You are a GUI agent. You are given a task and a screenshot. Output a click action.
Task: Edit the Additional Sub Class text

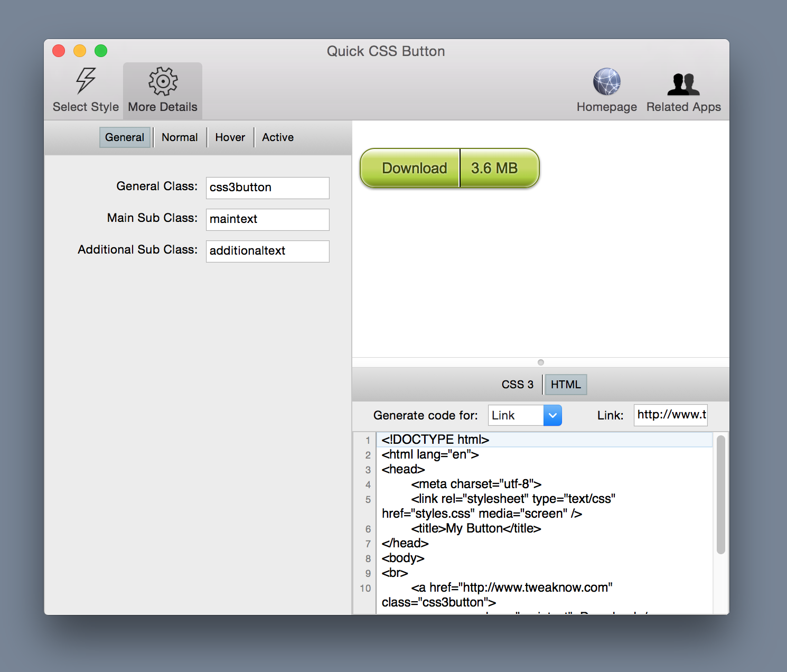coord(267,251)
